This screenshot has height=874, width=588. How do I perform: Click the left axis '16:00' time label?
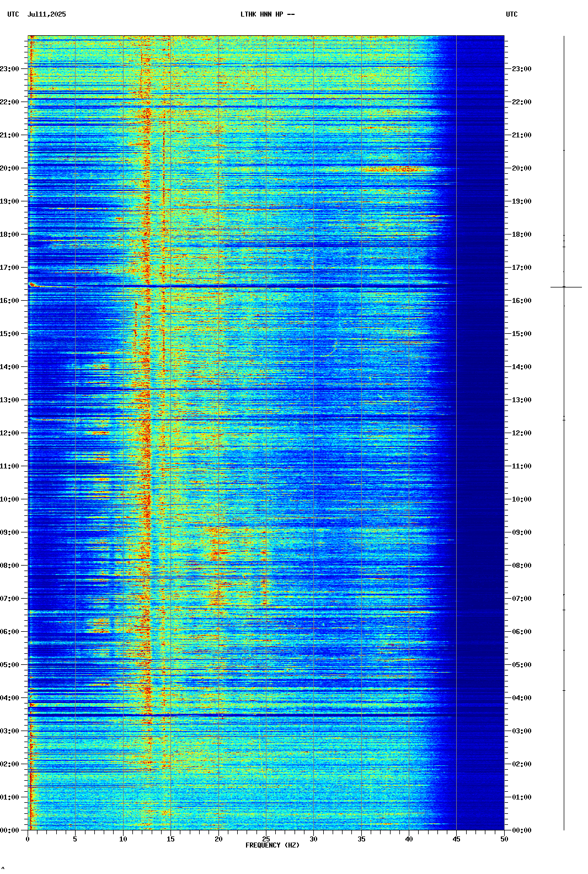9,301
